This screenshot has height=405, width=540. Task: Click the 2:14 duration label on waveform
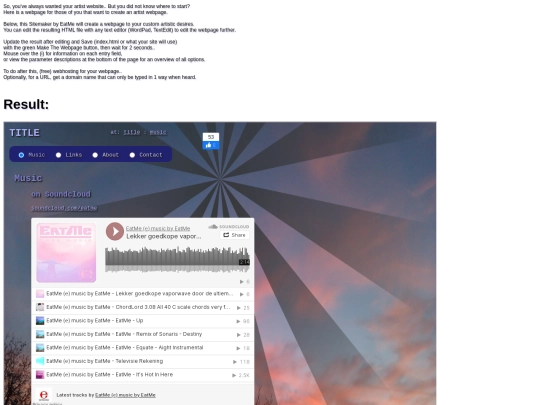coord(244,262)
